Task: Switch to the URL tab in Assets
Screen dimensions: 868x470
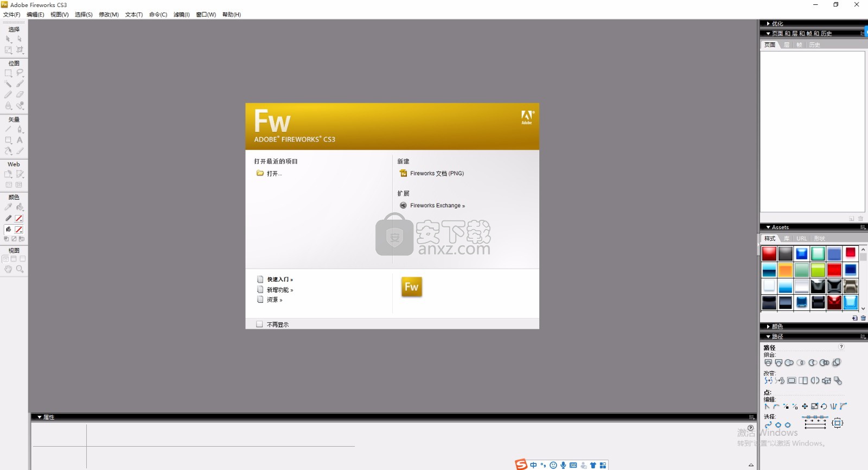Action: (x=801, y=238)
